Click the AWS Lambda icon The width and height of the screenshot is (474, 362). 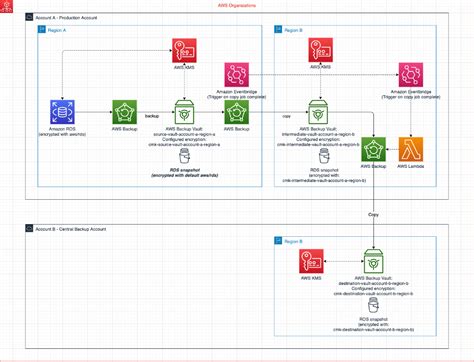click(x=411, y=149)
